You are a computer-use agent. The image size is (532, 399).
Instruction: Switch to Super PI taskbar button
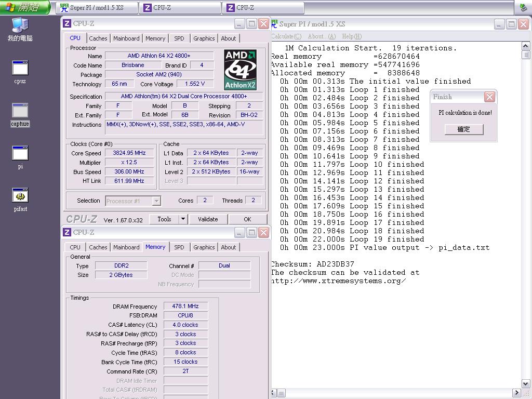tap(97, 8)
